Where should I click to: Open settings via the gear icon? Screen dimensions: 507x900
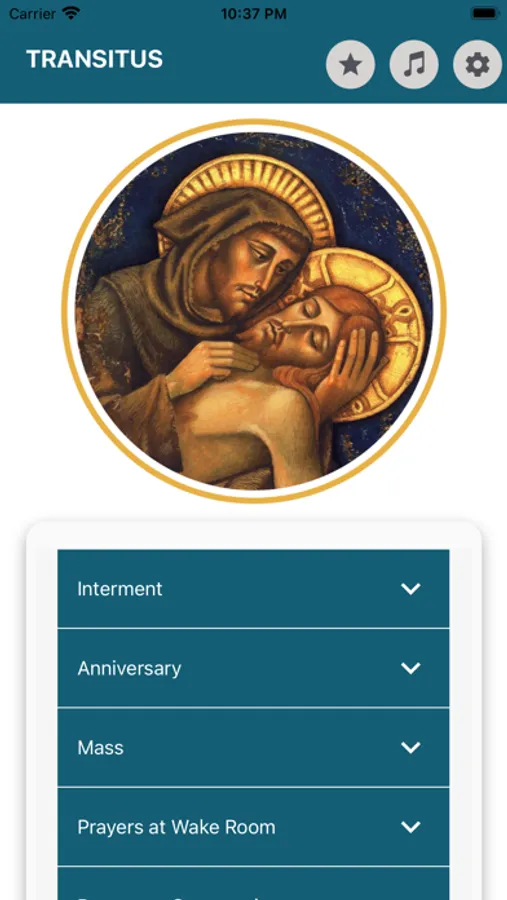pos(477,65)
